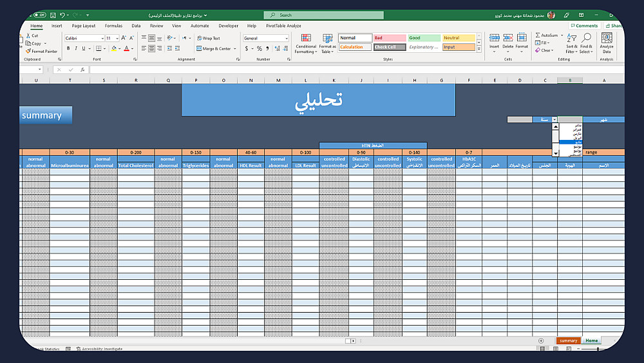Click Delete cells icon
This screenshot has height=363, width=644.
point(508,38)
